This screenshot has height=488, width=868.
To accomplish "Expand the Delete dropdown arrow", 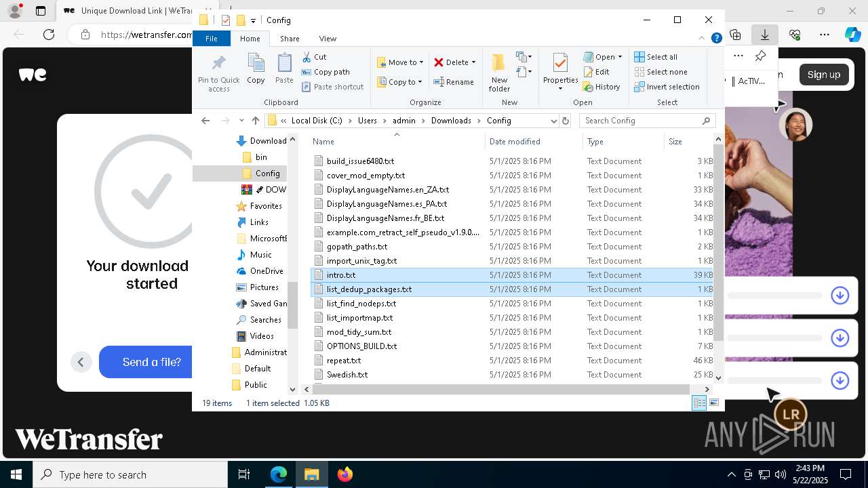I will click(473, 62).
